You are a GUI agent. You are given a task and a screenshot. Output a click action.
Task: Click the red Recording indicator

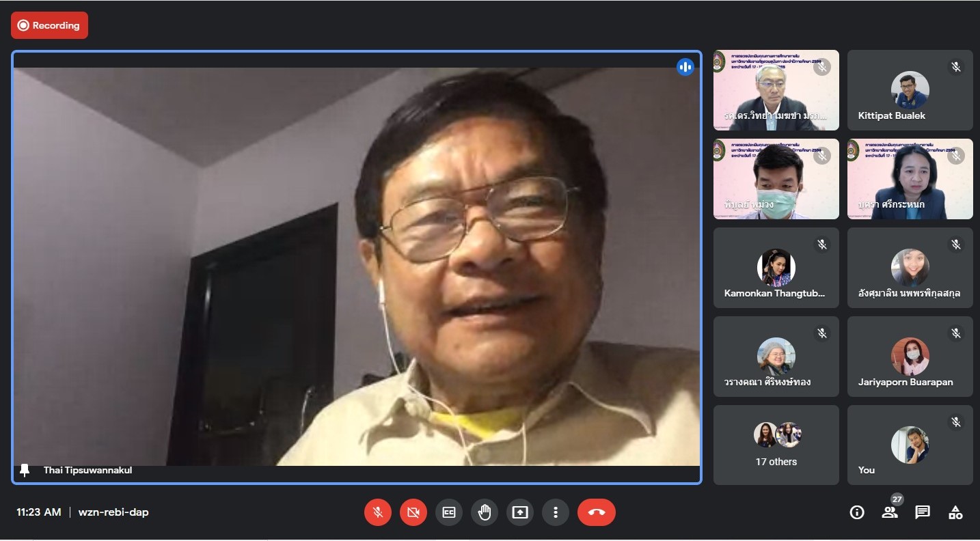click(x=49, y=25)
